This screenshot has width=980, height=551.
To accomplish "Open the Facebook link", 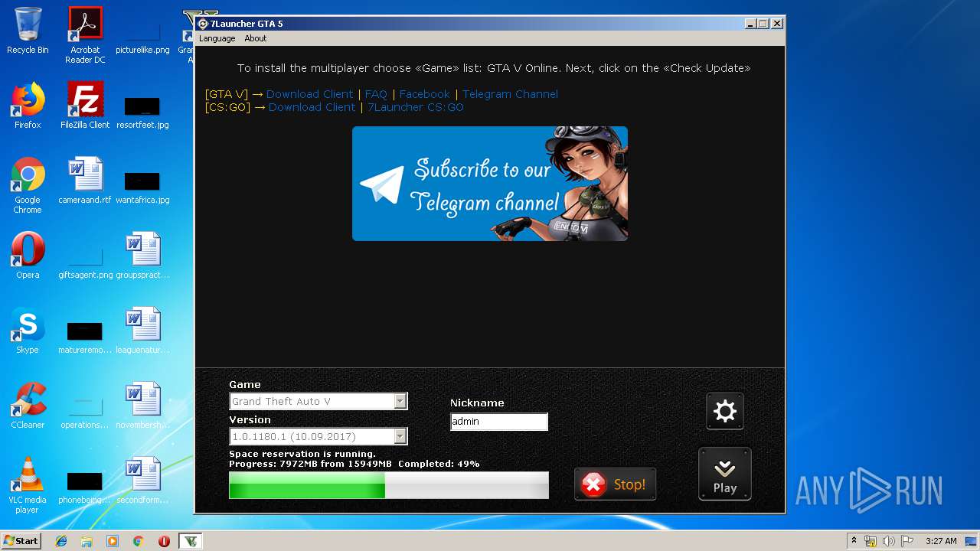I will pos(424,94).
